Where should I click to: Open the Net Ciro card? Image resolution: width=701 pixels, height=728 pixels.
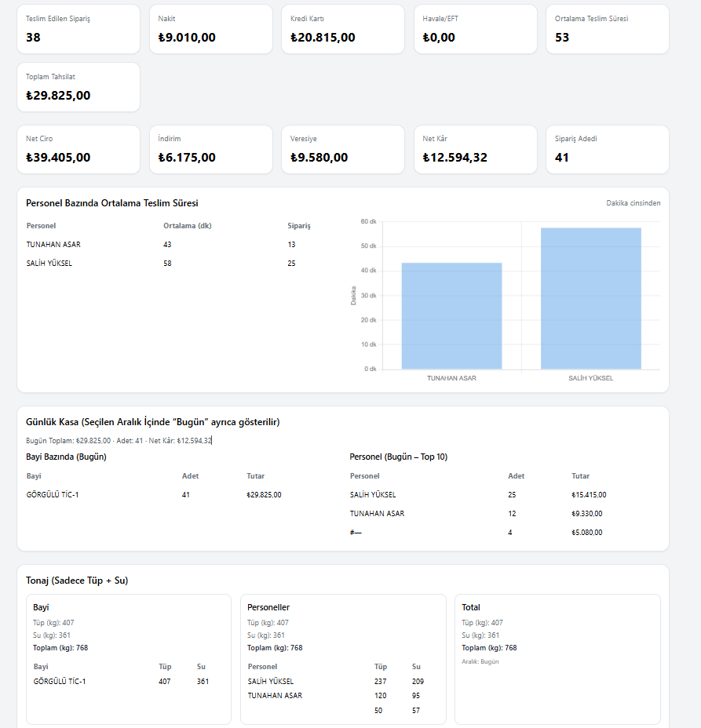78,149
